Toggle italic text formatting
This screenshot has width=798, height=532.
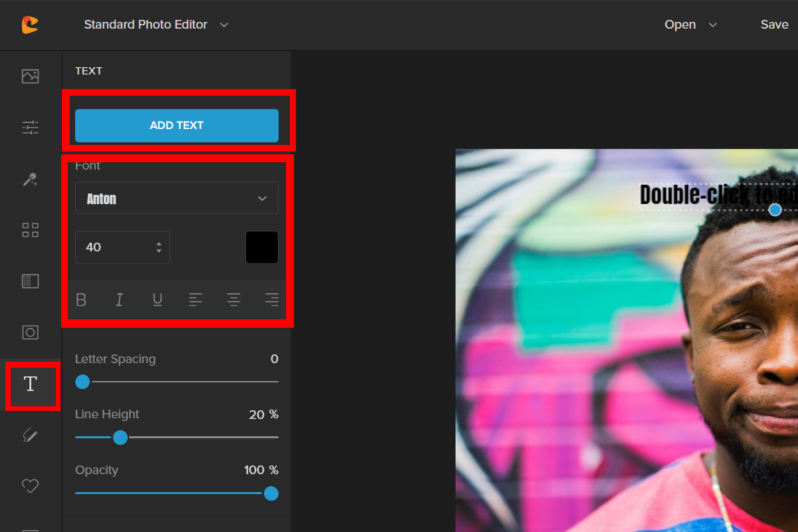119,300
